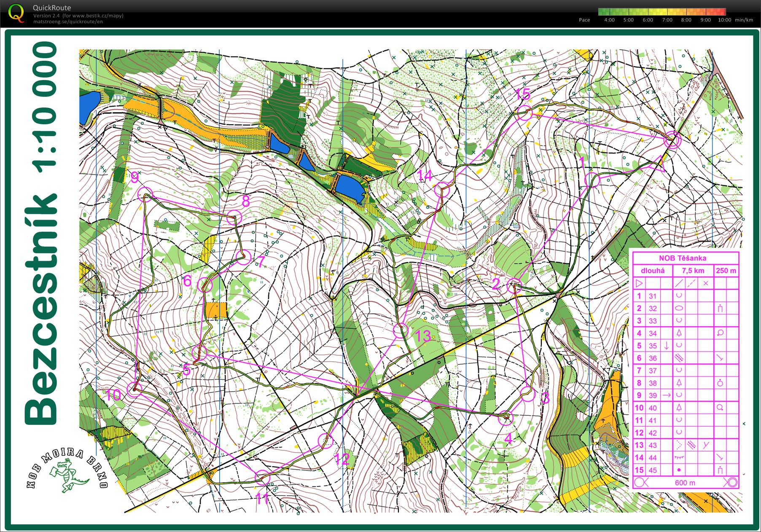Click the finish double circle on the map
Image resolution: width=761 pixels, height=532 pixels.
[x=672, y=140]
